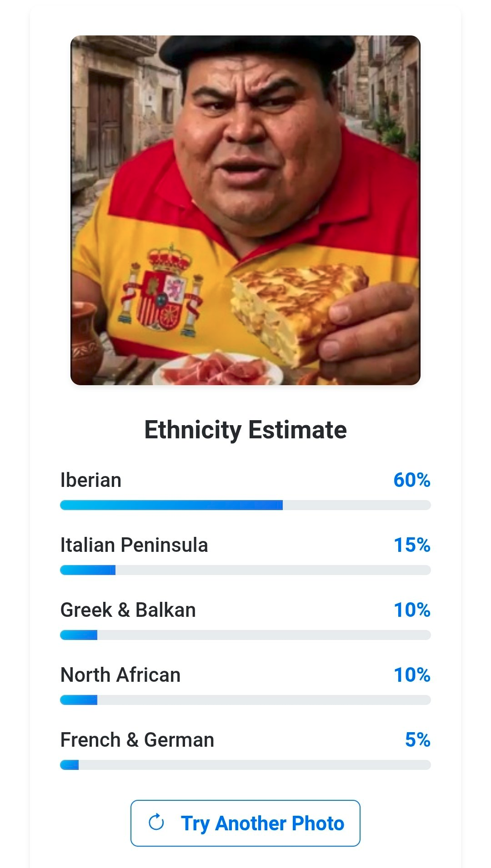The width and height of the screenshot is (491, 868).
Task: Select the Iberian label
Action: click(91, 480)
